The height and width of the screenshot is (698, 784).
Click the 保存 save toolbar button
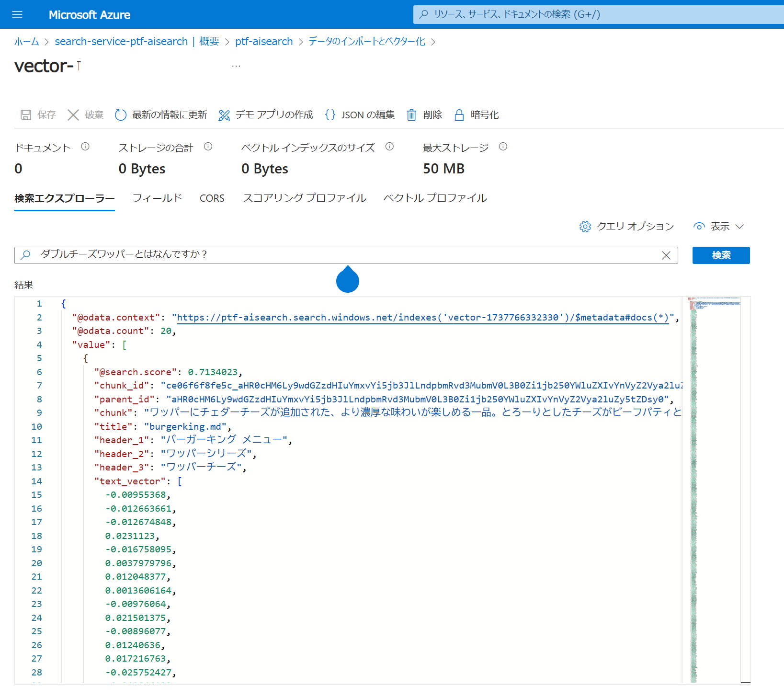coord(38,115)
